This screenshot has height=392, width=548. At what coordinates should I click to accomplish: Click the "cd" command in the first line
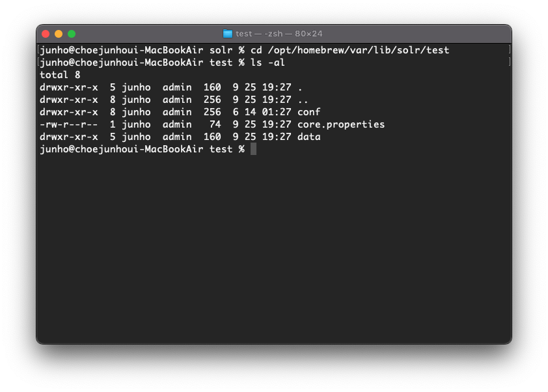pyautogui.click(x=256, y=50)
